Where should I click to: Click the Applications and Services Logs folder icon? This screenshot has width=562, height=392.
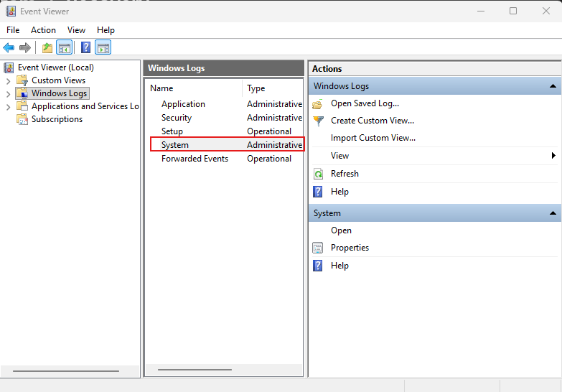pos(22,106)
